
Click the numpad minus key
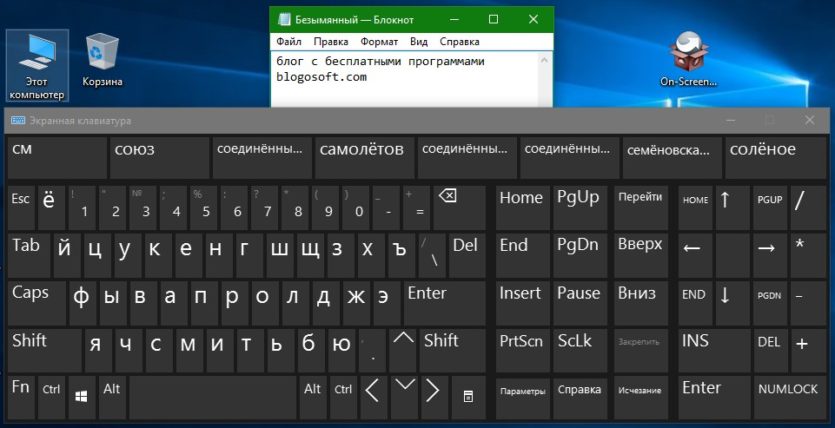click(x=808, y=302)
